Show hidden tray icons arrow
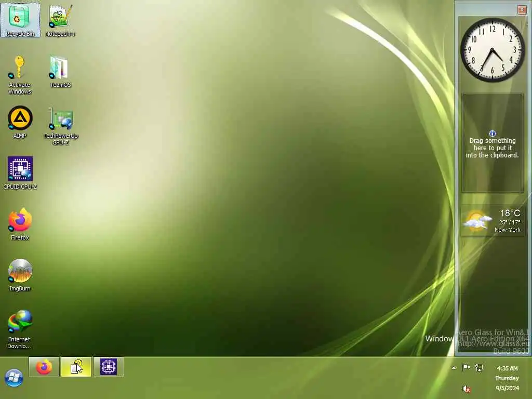The height and width of the screenshot is (399, 532). [x=454, y=368]
